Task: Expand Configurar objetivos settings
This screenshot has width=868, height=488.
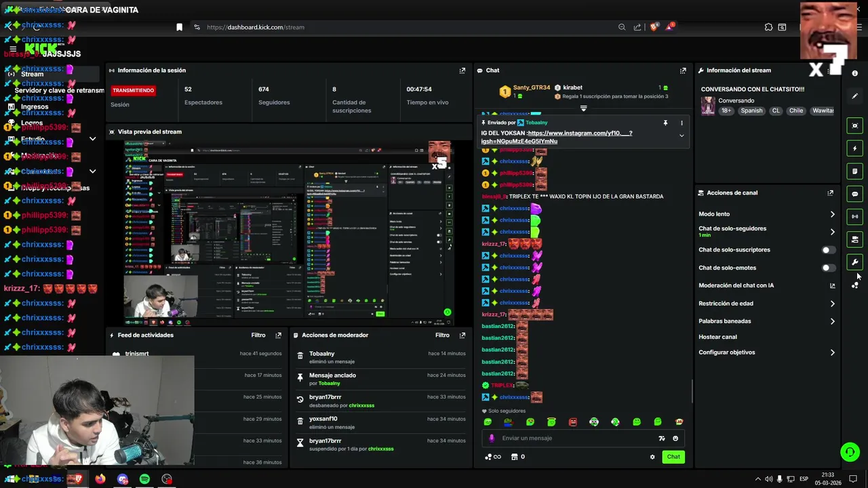Action: point(833,352)
